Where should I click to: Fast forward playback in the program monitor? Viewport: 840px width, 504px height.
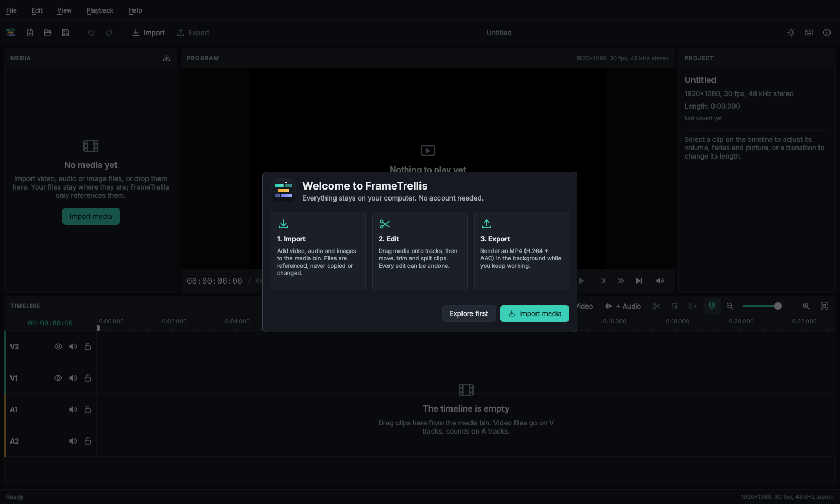pyautogui.click(x=621, y=281)
